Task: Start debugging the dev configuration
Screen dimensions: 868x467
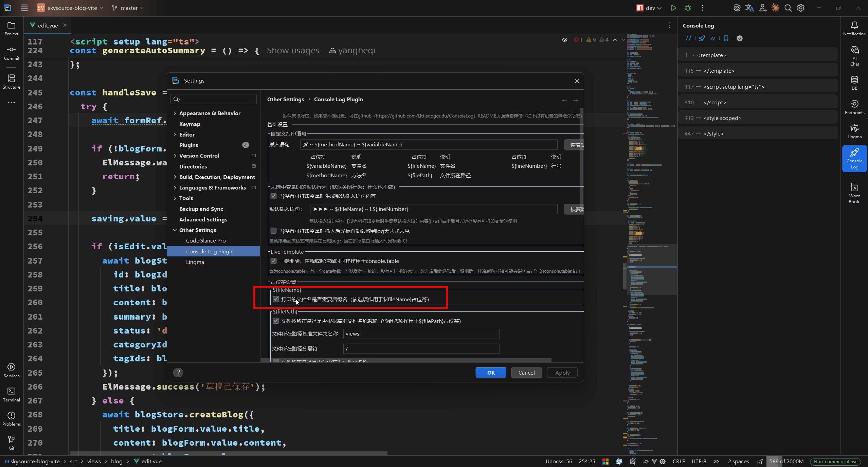Action: point(688,8)
